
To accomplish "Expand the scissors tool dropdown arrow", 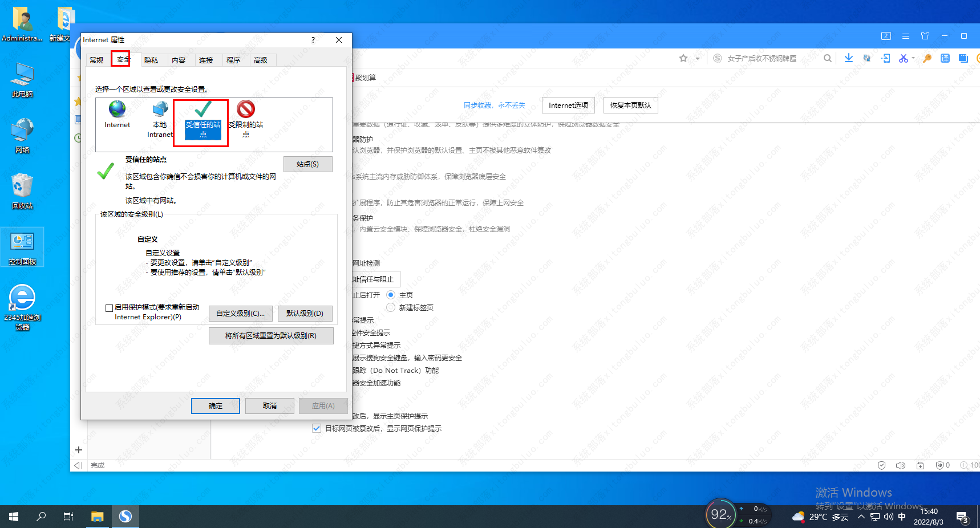I will click(913, 58).
